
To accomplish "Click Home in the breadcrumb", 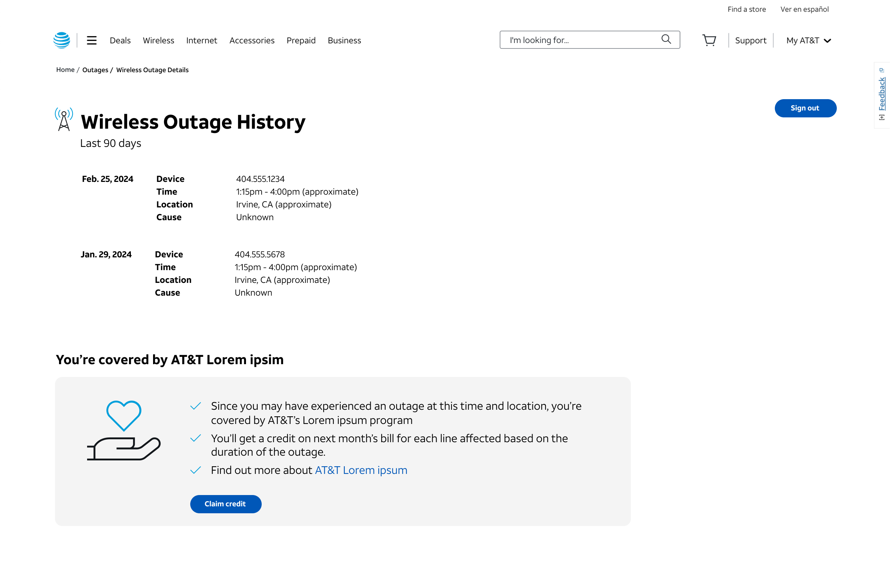I will coord(65,70).
